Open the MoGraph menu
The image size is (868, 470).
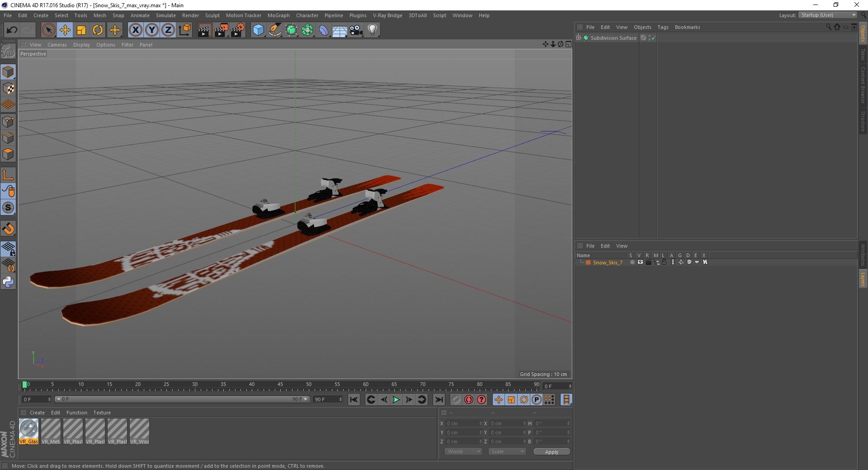coord(278,15)
